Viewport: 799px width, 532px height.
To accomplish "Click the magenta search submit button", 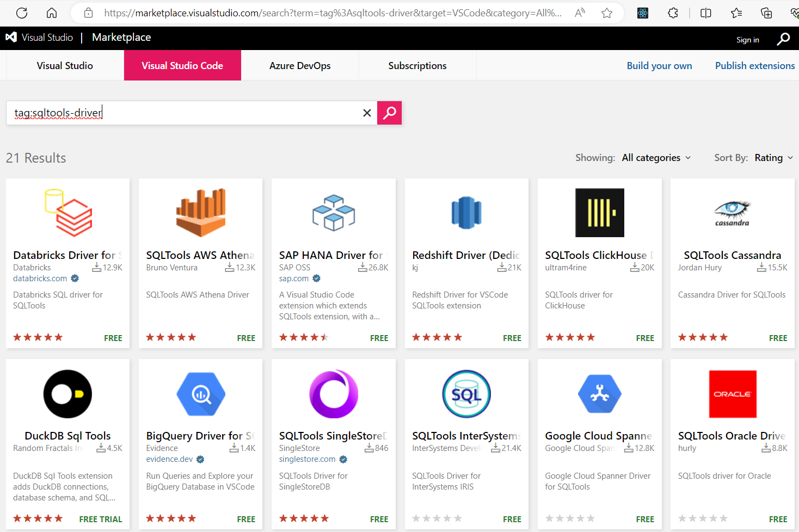I will pyautogui.click(x=389, y=113).
